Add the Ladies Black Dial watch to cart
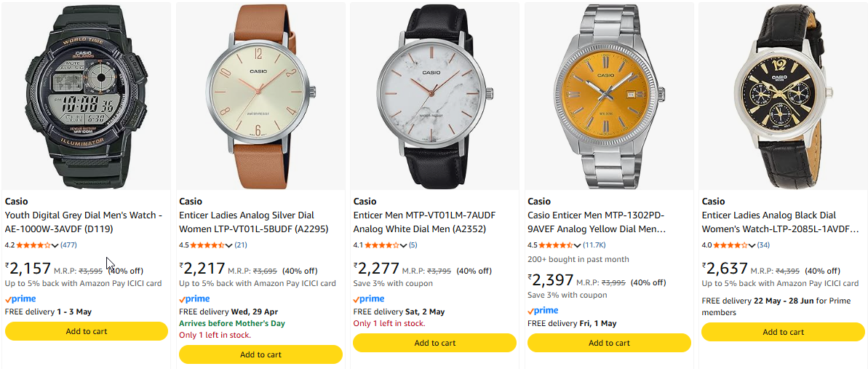 783,331
